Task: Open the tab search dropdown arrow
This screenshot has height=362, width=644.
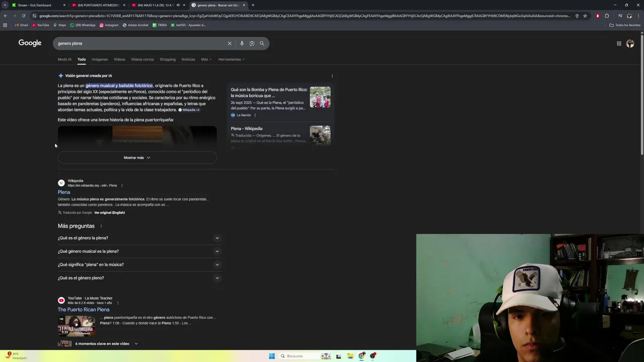Action: (5, 5)
